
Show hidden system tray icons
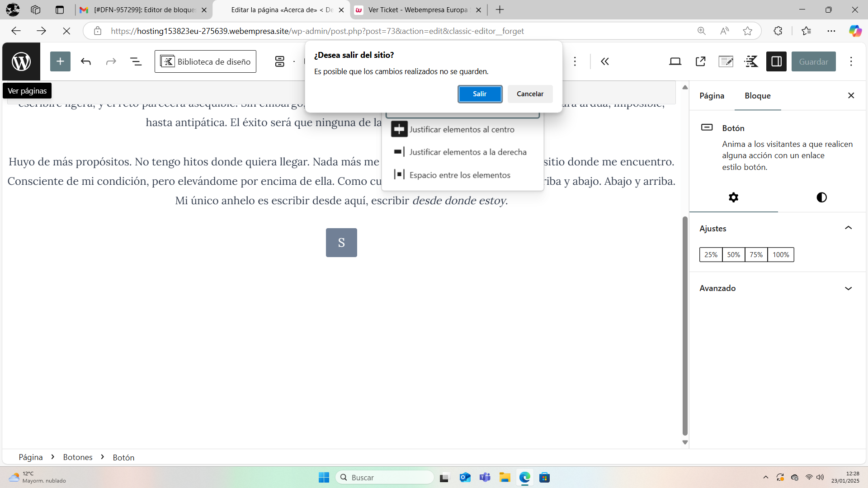pos(765,478)
